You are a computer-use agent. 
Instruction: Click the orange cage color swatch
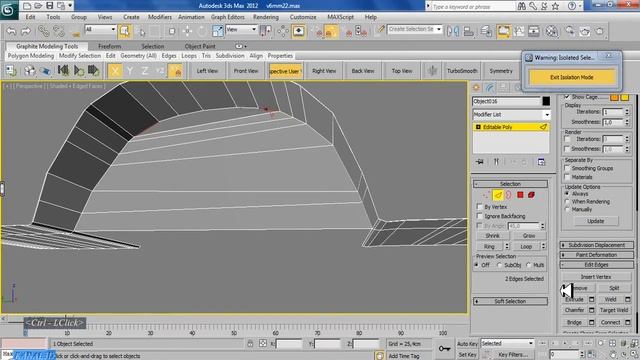tap(614, 97)
